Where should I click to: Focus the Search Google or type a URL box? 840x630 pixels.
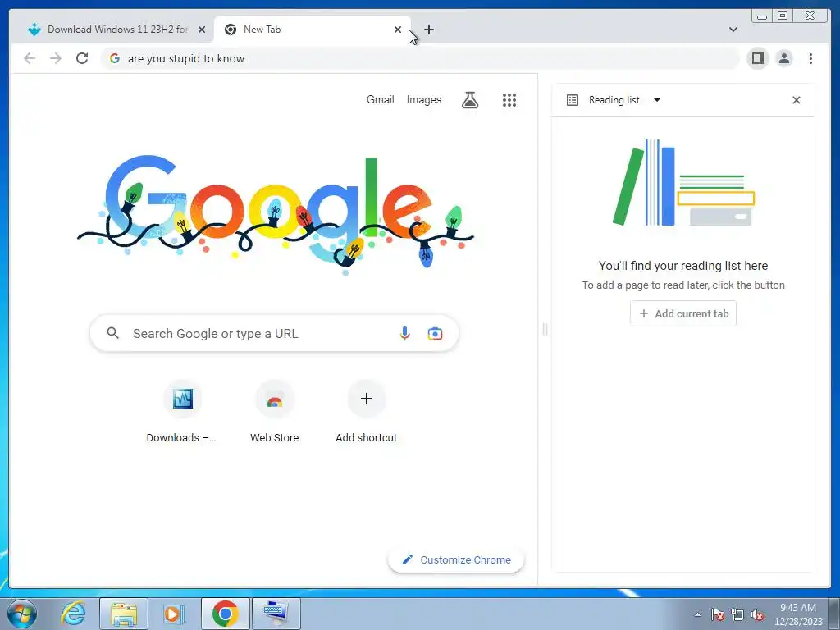[x=274, y=333]
